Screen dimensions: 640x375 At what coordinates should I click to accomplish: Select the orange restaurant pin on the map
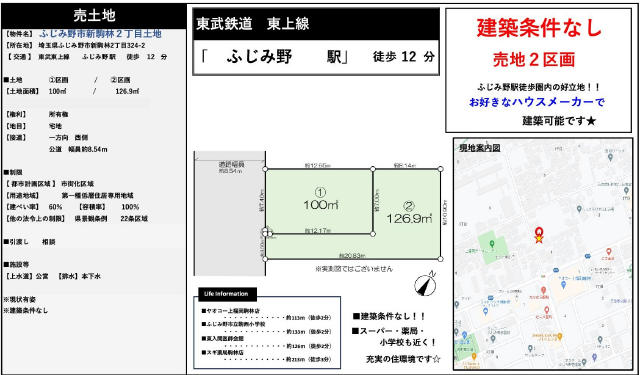pos(560,336)
